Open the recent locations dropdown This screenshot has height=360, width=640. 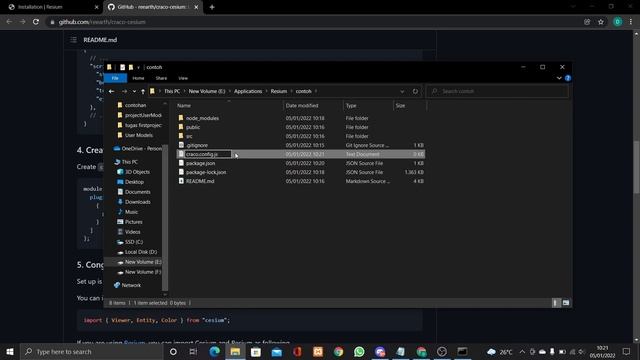click(134, 91)
